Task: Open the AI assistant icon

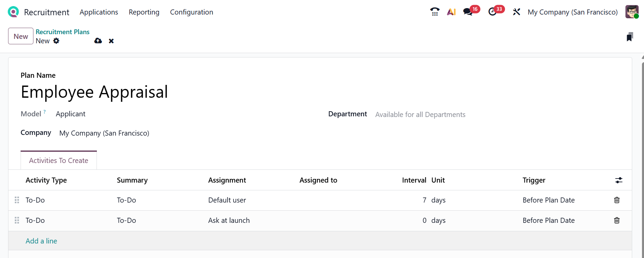Action: point(451,12)
